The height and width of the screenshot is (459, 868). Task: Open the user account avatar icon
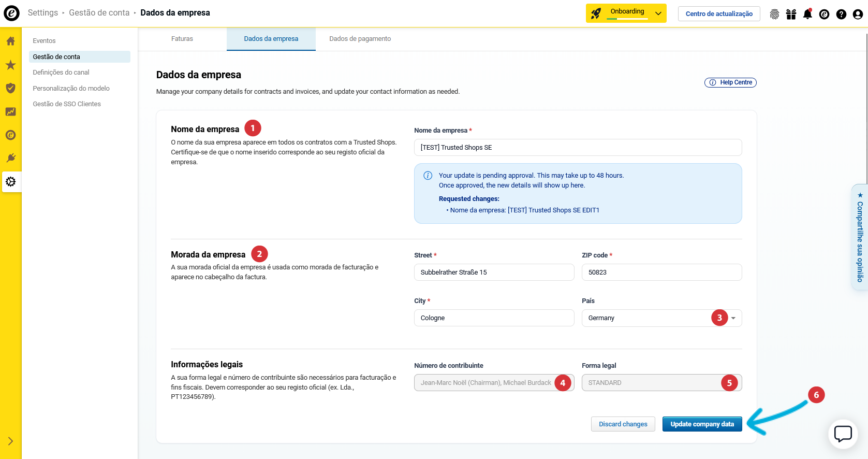coord(858,14)
